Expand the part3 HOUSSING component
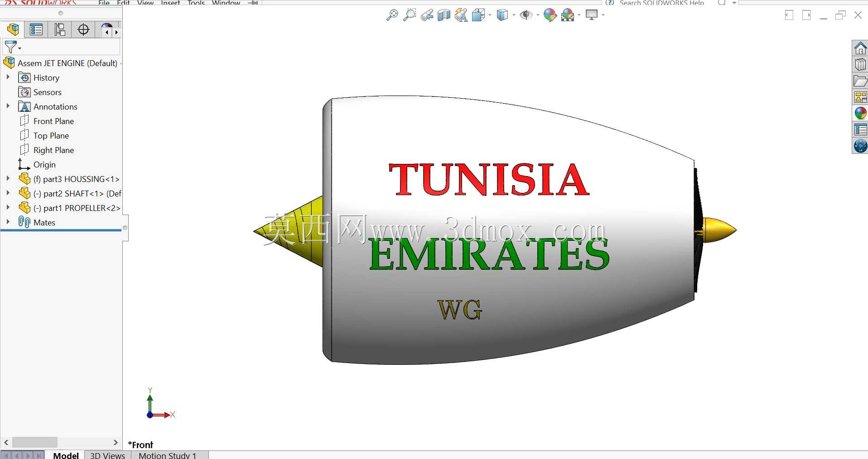Viewport: 868px width, 459px height. (8, 178)
